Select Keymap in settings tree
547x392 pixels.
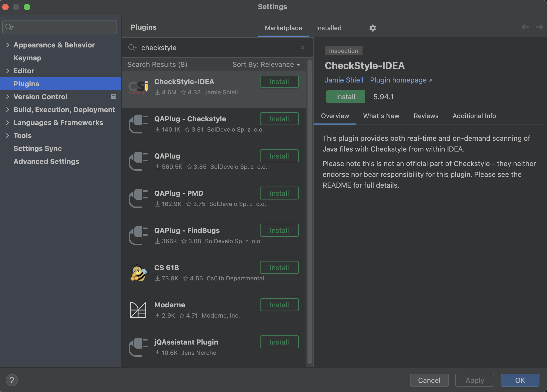click(x=28, y=58)
